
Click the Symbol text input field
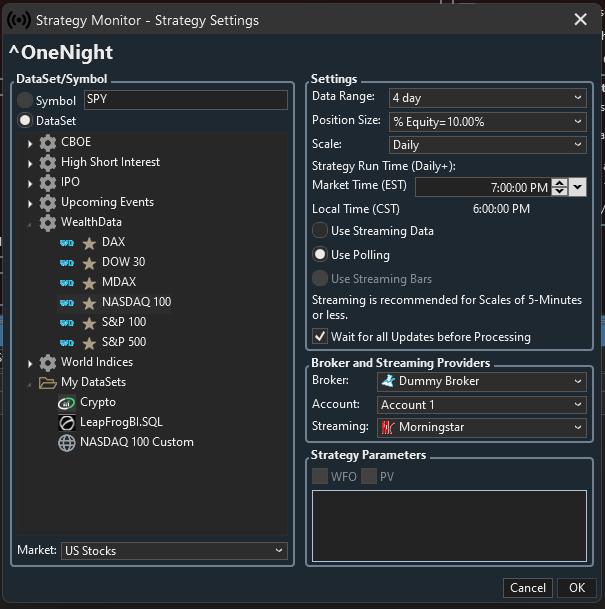click(x=185, y=100)
